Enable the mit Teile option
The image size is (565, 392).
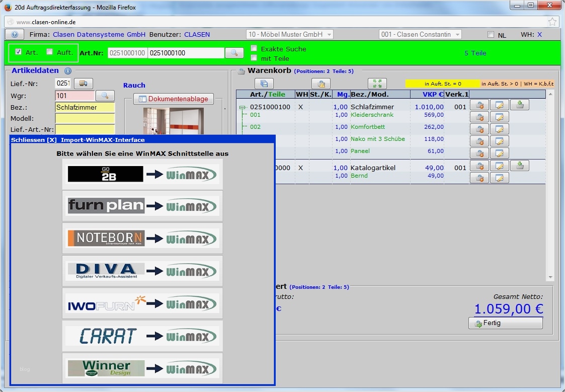click(x=254, y=58)
